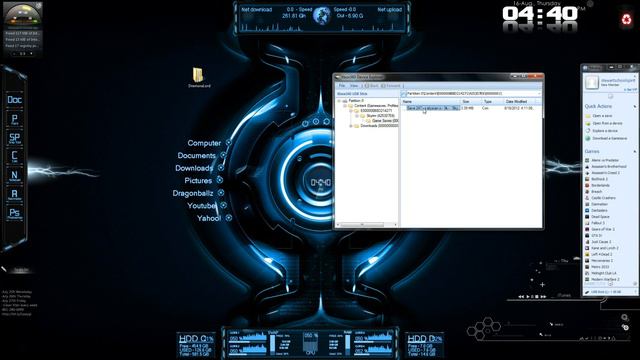Click the globe network meter icon

(321, 16)
